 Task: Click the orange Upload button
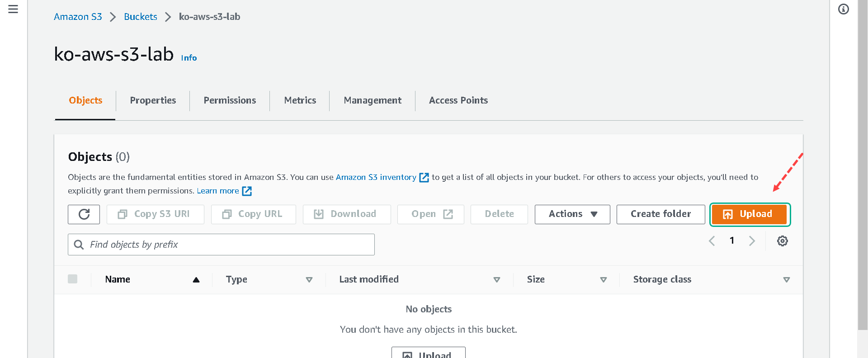[750, 214]
